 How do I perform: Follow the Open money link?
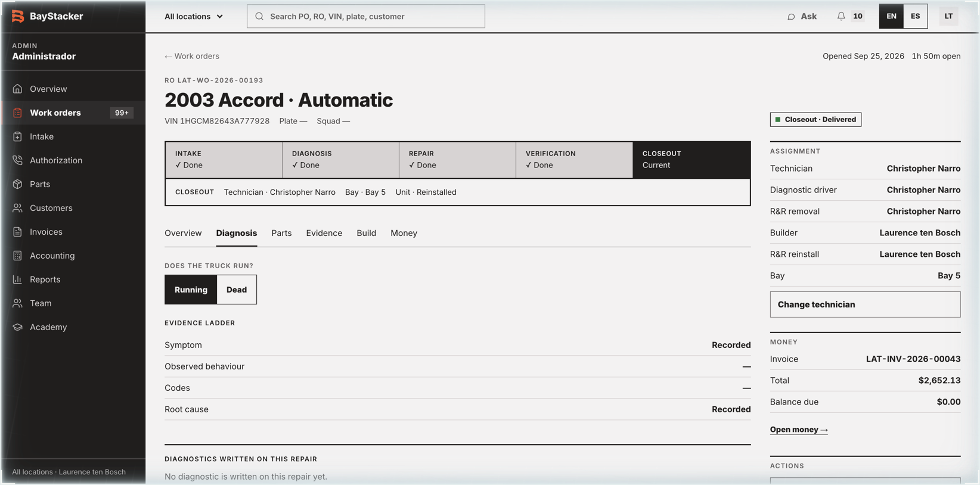click(799, 430)
